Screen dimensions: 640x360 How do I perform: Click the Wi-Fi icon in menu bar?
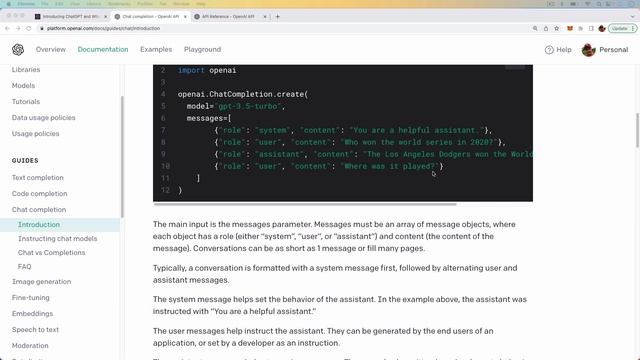[x=588, y=4]
